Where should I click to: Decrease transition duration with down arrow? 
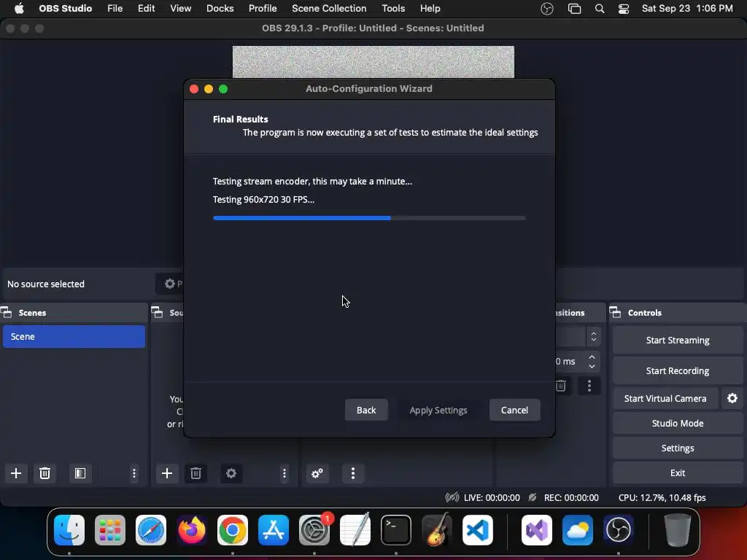[592, 366]
